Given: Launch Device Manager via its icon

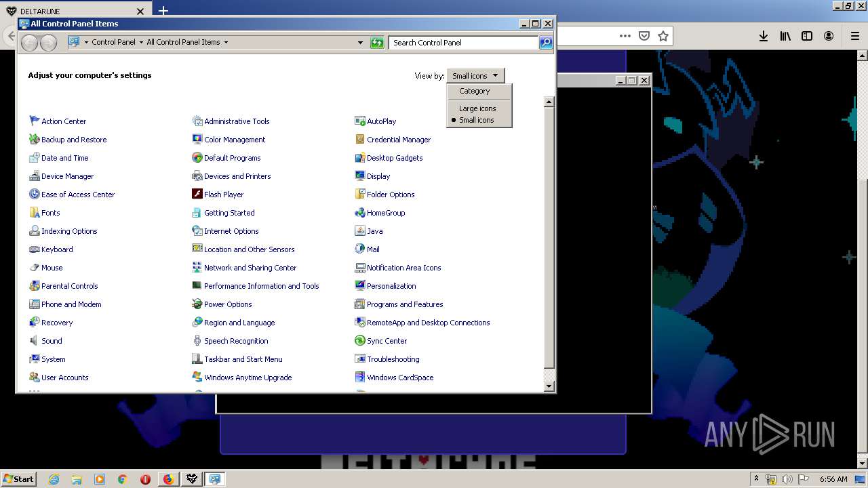Looking at the screenshot, I should pyautogui.click(x=35, y=176).
